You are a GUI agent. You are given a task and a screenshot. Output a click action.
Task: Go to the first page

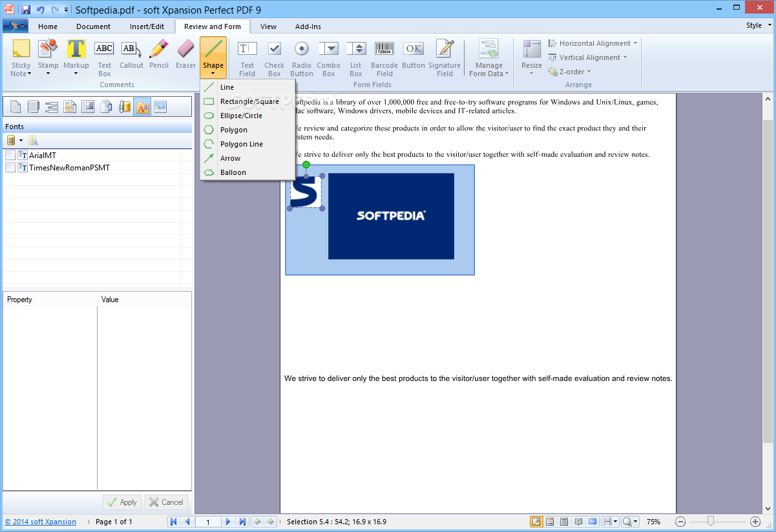[174, 522]
